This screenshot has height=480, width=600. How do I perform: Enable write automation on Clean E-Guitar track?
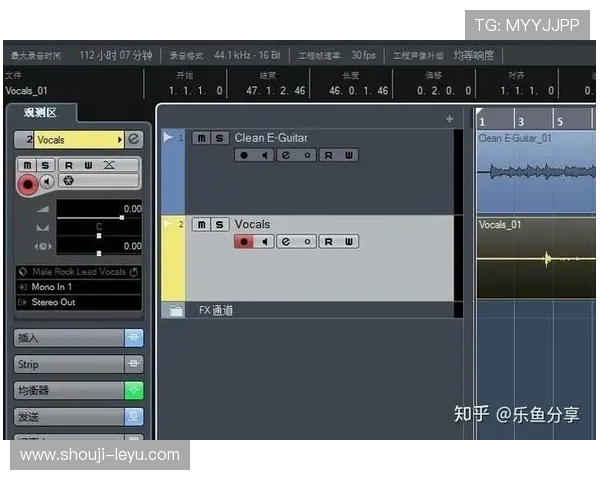pos(348,155)
